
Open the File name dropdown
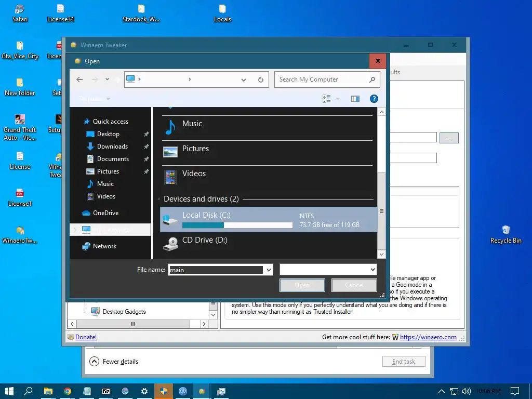pos(269,270)
